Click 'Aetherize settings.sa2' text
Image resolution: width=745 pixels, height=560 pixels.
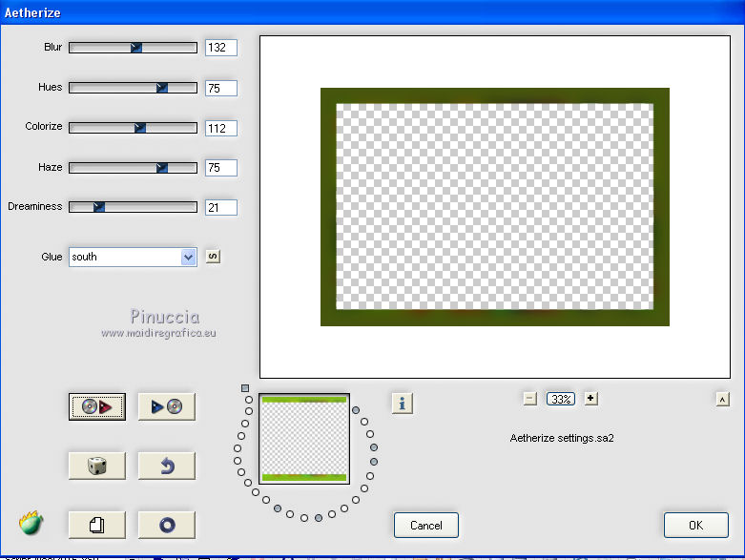click(562, 438)
